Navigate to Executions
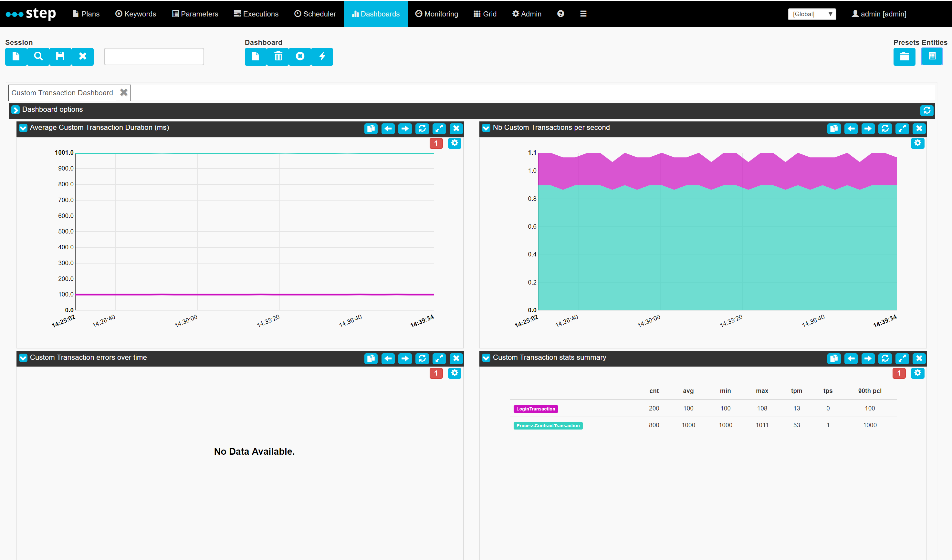Viewport: 952px width, 560px height. click(x=256, y=14)
